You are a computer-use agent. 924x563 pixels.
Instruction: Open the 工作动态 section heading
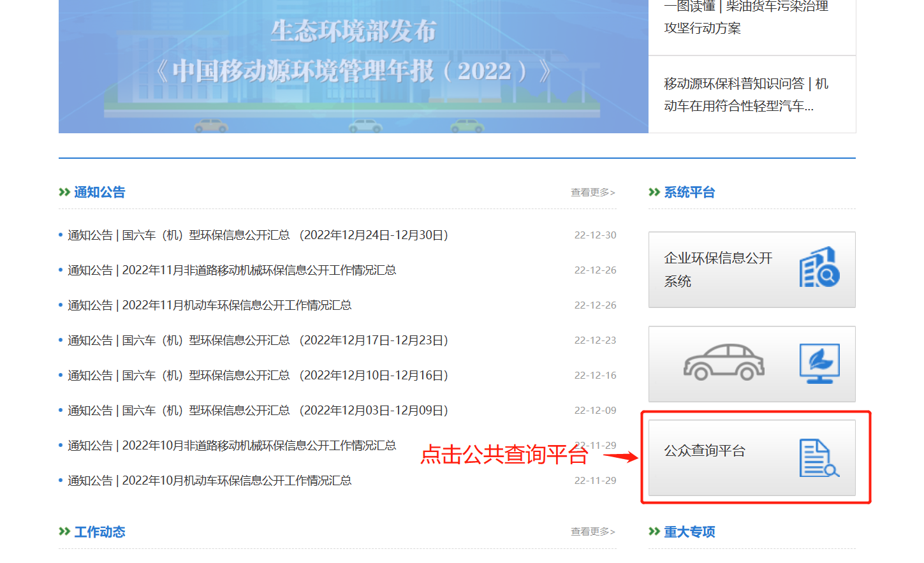tap(99, 531)
